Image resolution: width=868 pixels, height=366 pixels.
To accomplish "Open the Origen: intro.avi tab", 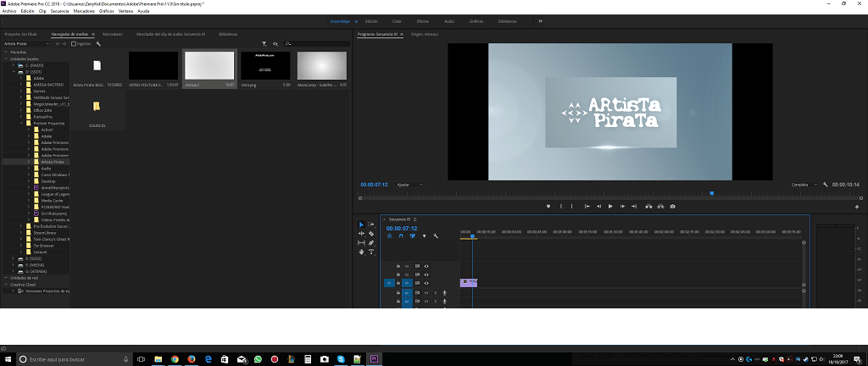I will pyautogui.click(x=424, y=34).
